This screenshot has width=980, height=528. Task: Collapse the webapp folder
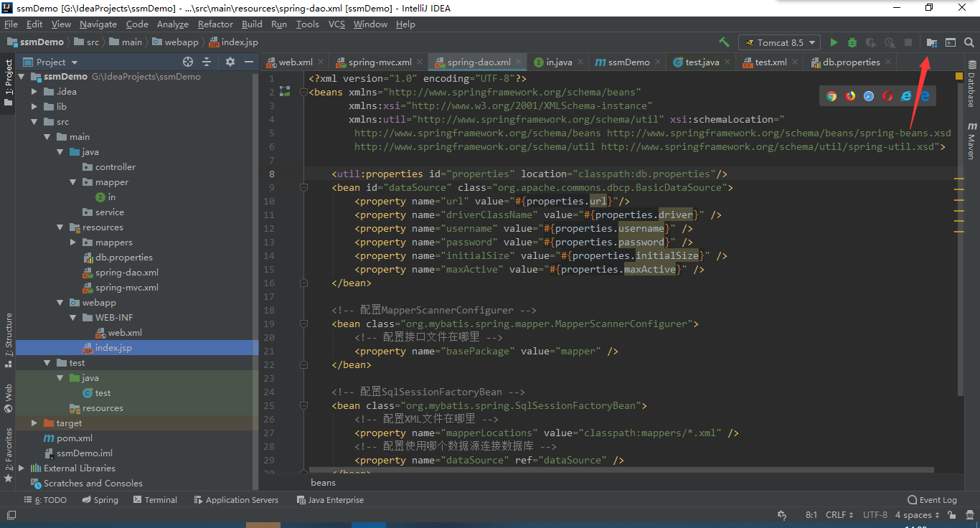60,303
